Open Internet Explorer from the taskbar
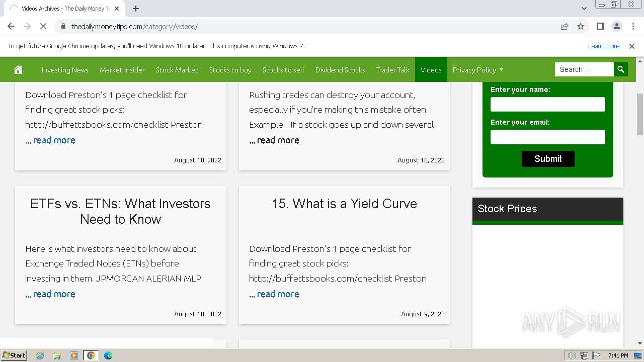Screen dimensions: 644x362 [40, 355]
